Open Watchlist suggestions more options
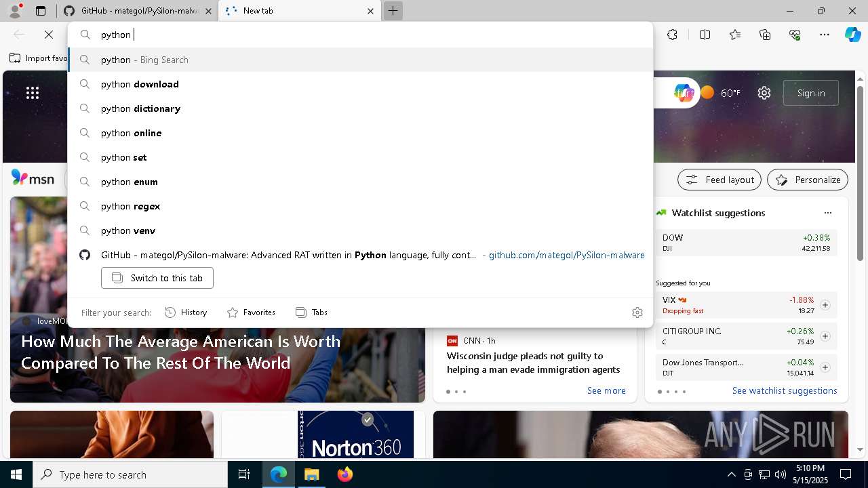Screen dimensions: 868x488 [x=828, y=213]
